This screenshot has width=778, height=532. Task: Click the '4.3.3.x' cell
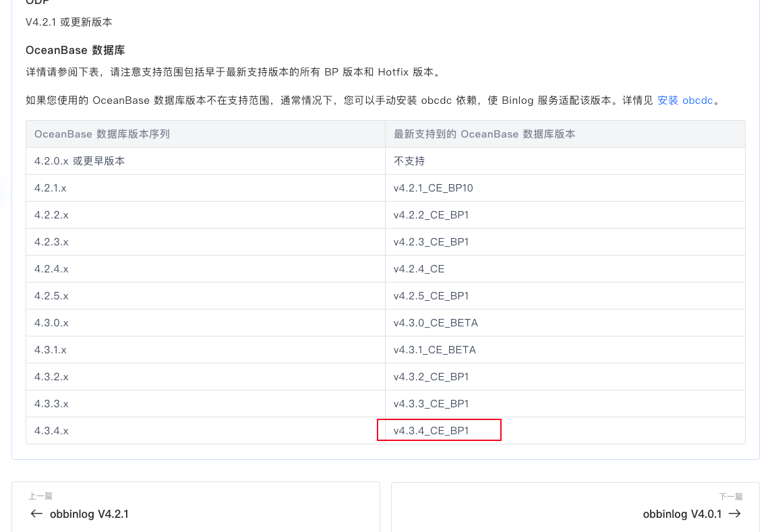coord(206,403)
